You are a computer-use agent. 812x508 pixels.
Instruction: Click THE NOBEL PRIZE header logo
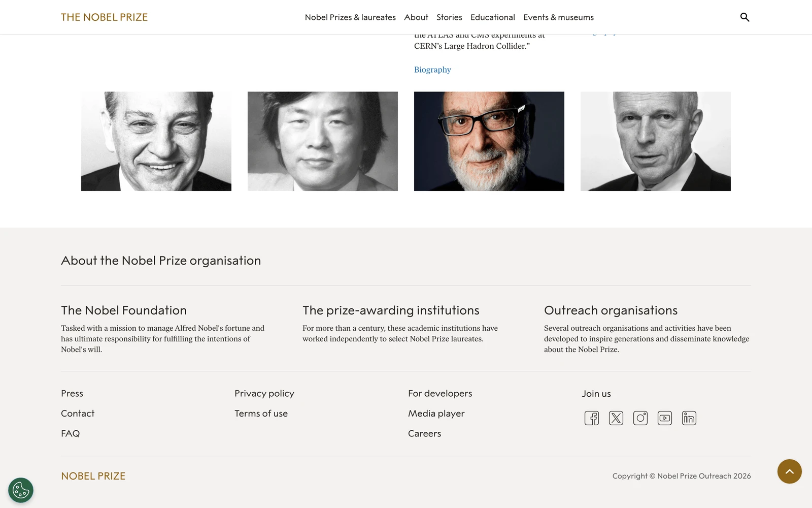105,17
